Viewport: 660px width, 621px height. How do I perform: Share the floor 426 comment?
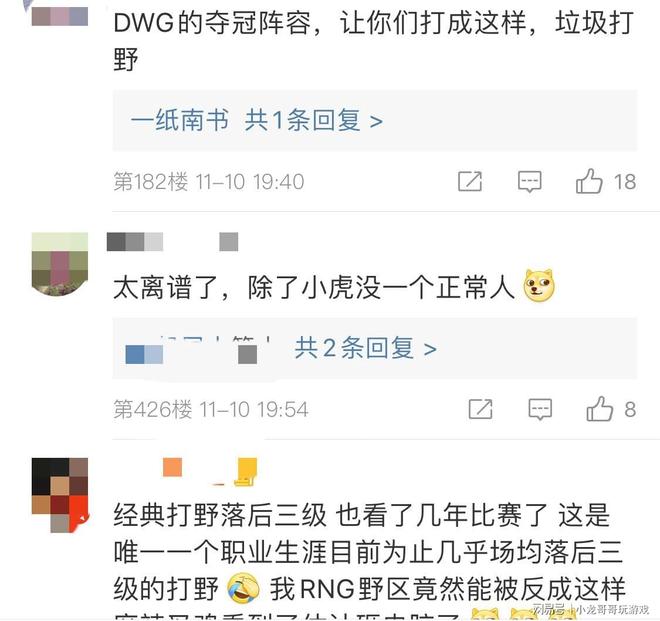pos(480,409)
